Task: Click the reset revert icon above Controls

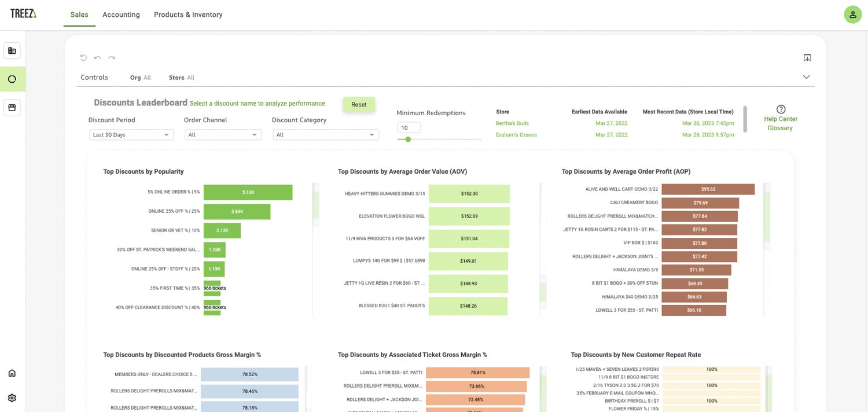Action: tap(83, 58)
